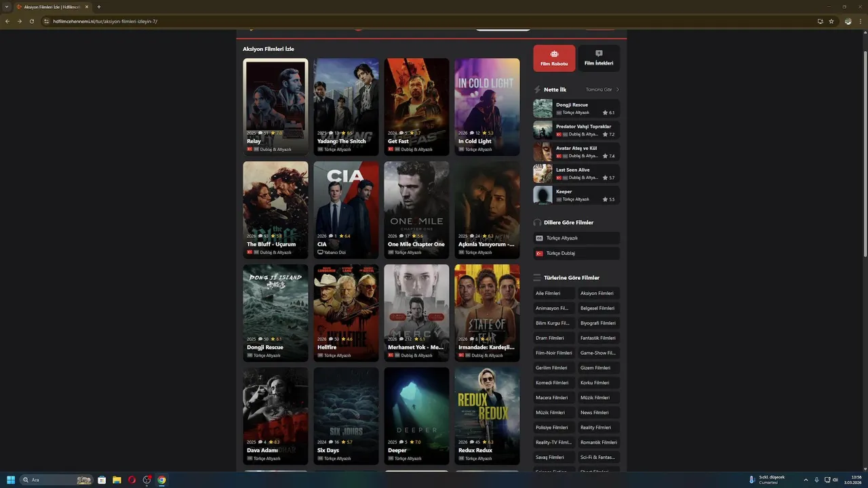Open The Bluff - Uçurum movie card
Screen dimensions: 868x488
tap(275, 209)
